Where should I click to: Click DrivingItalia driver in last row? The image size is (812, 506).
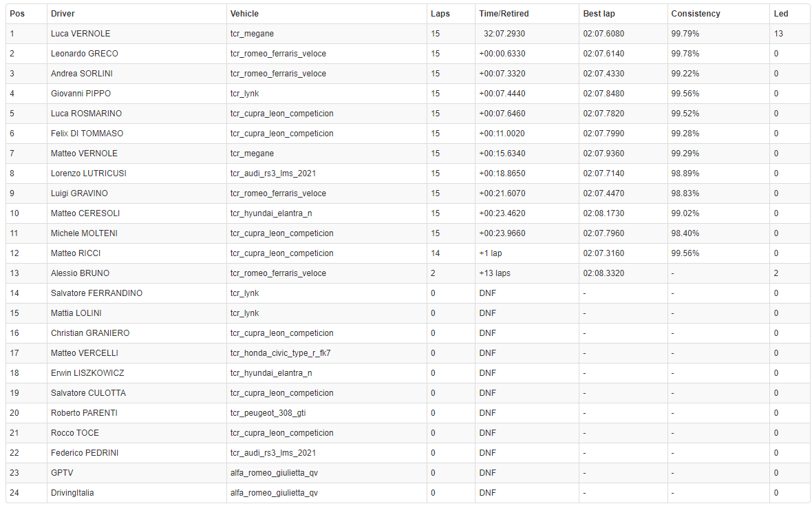(x=72, y=493)
